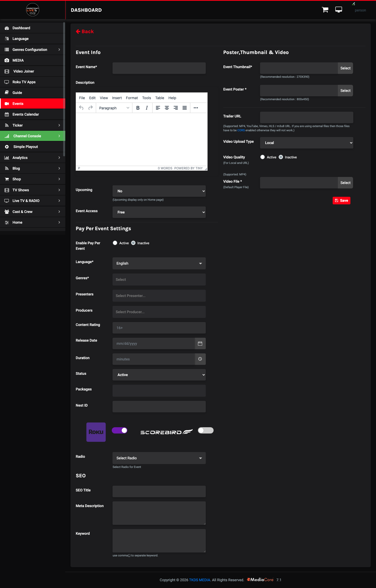This screenshot has width=376, height=588.
Task: Open the TKDS MEDIA footer link
Action: [200, 580]
